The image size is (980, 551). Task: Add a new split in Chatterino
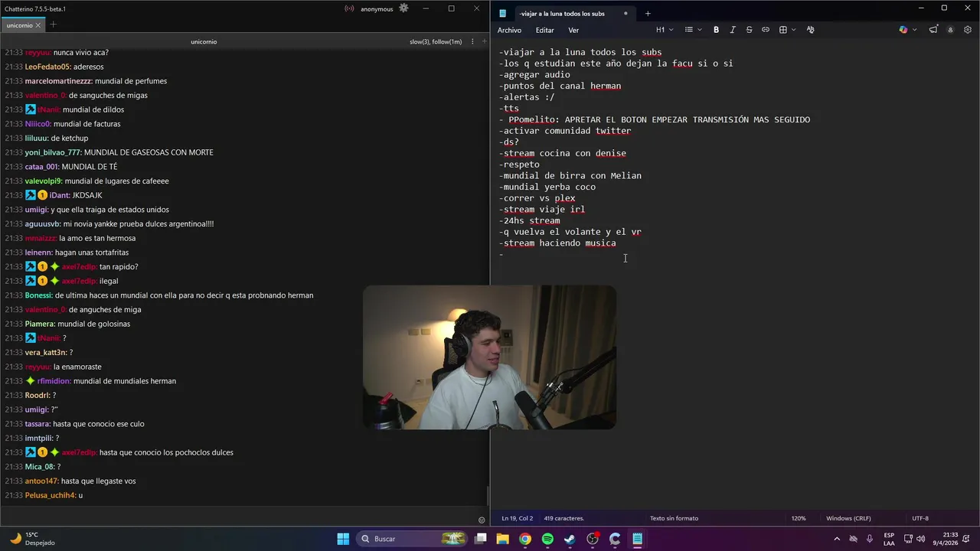coord(484,41)
